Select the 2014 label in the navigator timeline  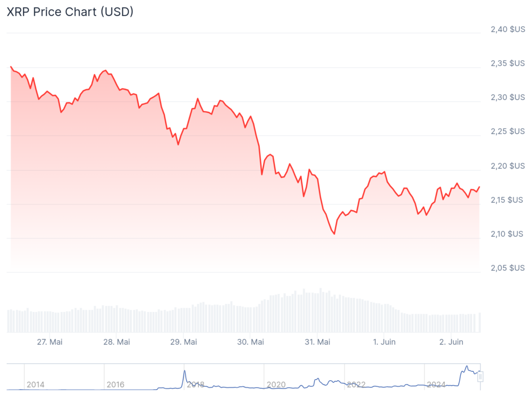point(35,385)
